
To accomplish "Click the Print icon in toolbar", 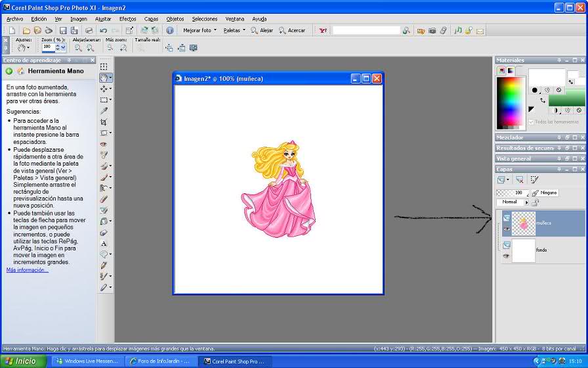I will (x=89, y=30).
